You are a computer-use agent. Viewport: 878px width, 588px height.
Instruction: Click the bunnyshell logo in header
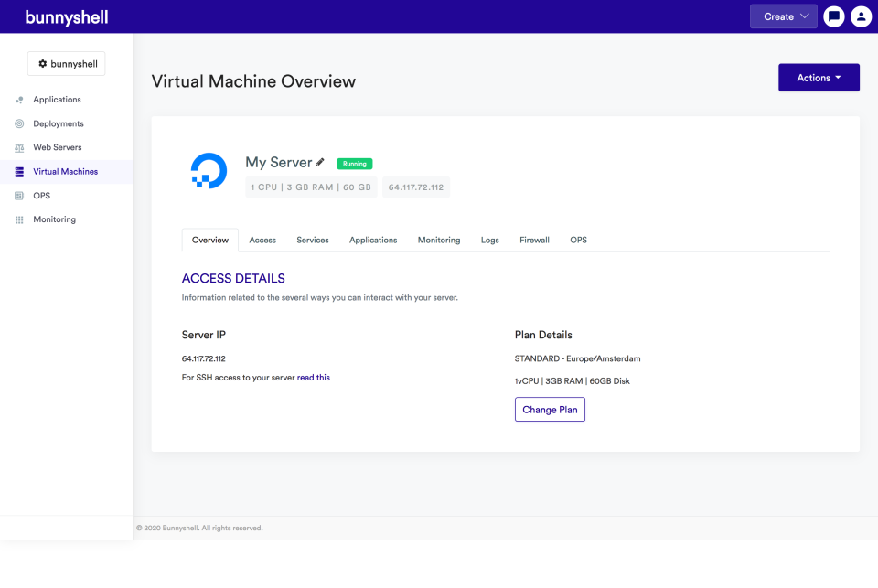(x=66, y=17)
